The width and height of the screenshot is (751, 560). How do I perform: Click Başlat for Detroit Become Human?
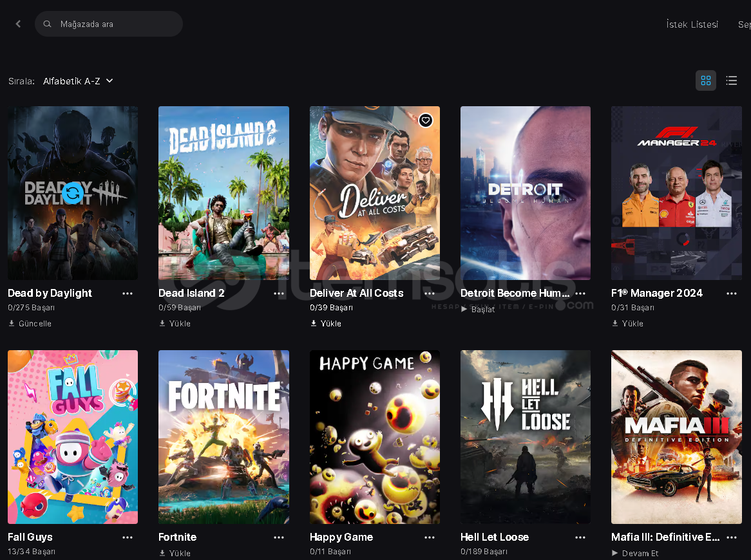coord(477,309)
